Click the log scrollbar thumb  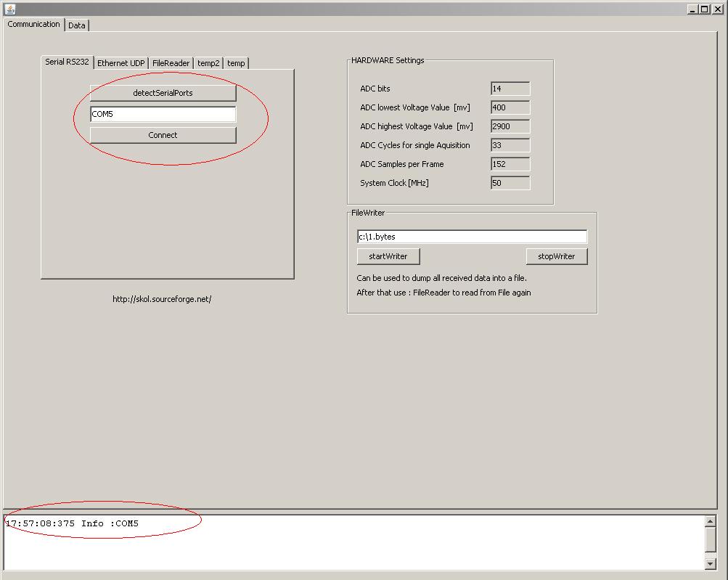pos(710,539)
